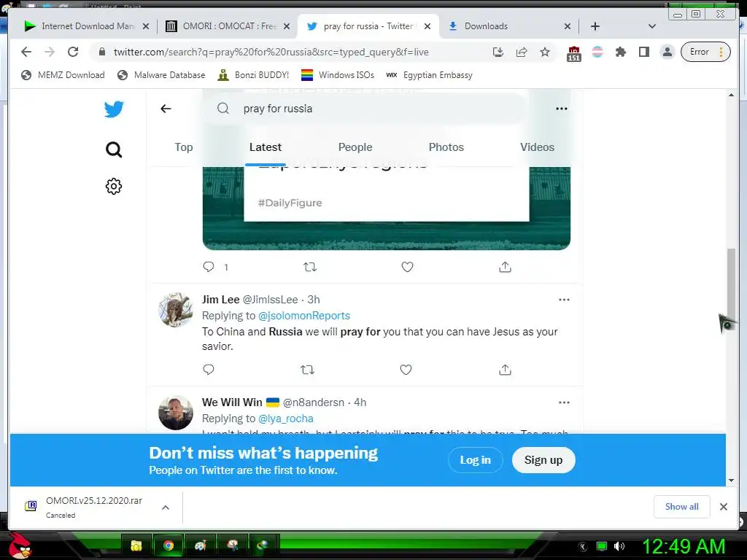Open Chrome from the taskbar
747x560 pixels.
[x=169, y=545]
